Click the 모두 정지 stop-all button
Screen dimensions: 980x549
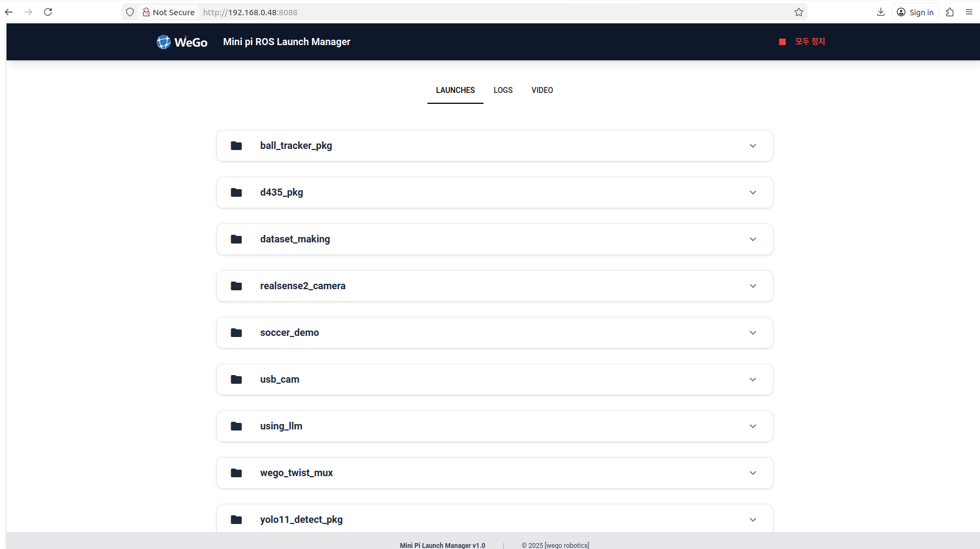click(802, 42)
